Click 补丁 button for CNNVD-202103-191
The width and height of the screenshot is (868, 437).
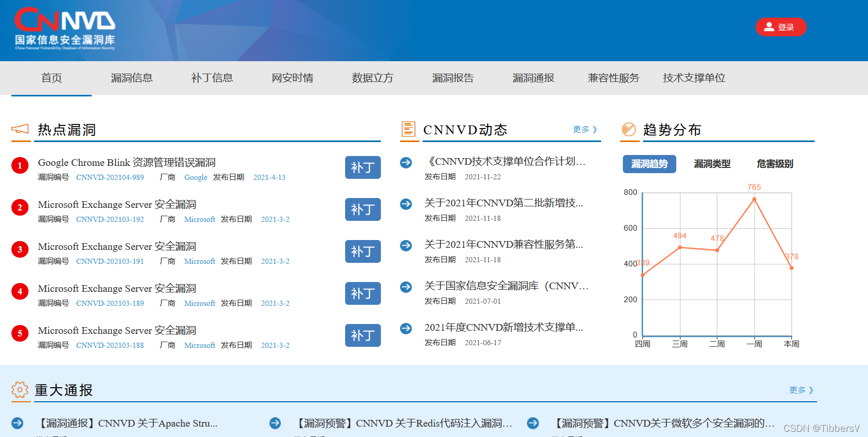pyautogui.click(x=363, y=251)
